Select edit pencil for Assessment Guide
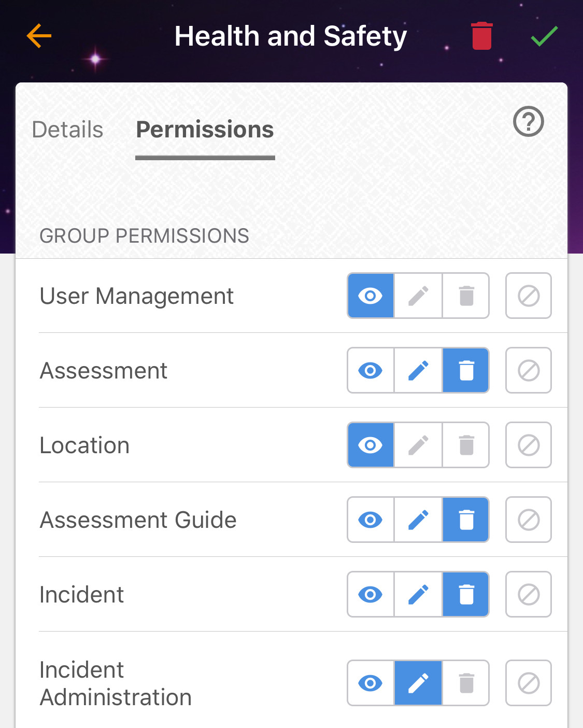The image size is (583, 728). point(418,520)
